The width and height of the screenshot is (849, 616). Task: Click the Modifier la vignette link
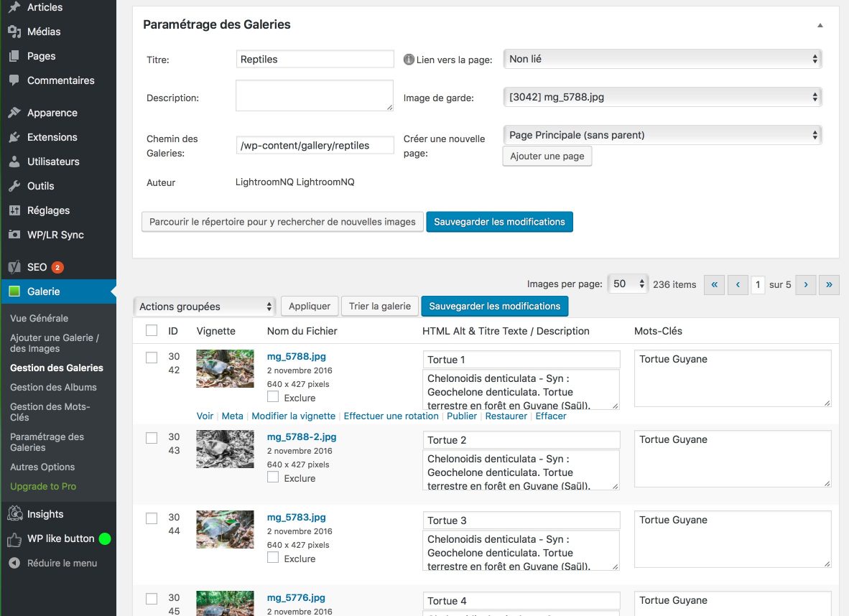pos(293,416)
